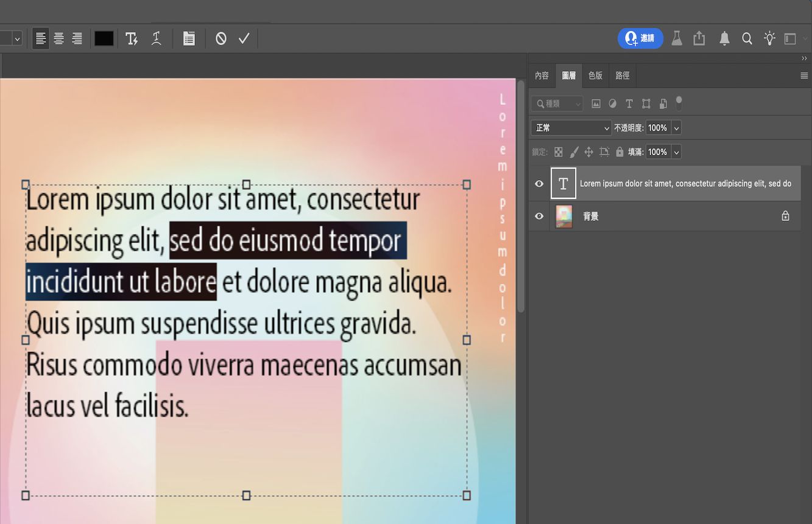The height and width of the screenshot is (524, 812).
Task: Click the share/export icon
Action: pos(699,38)
